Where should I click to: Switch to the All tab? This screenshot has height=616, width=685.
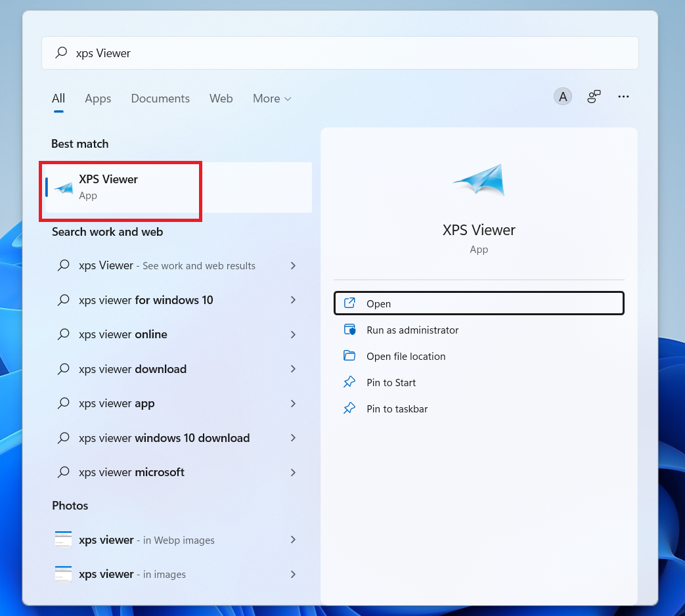[x=58, y=99]
